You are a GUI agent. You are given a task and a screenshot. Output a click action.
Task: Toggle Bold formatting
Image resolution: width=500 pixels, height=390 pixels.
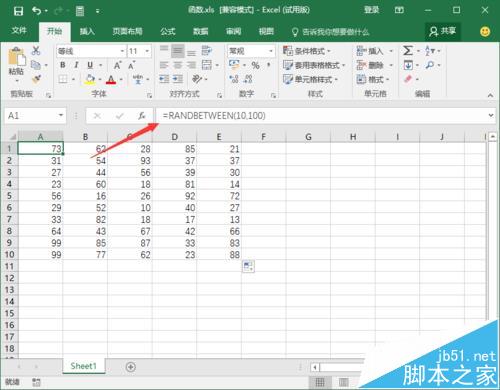[x=63, y=65]
